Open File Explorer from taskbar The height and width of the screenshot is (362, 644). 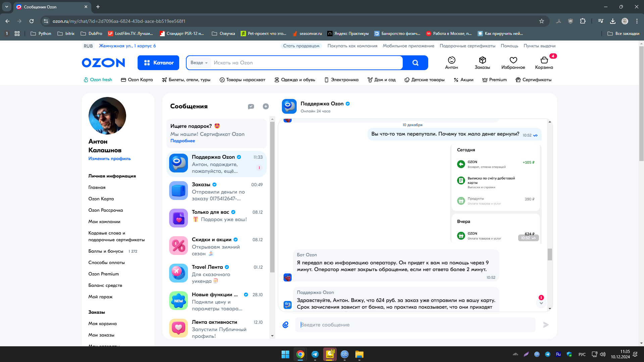click(x=359, y=354)
